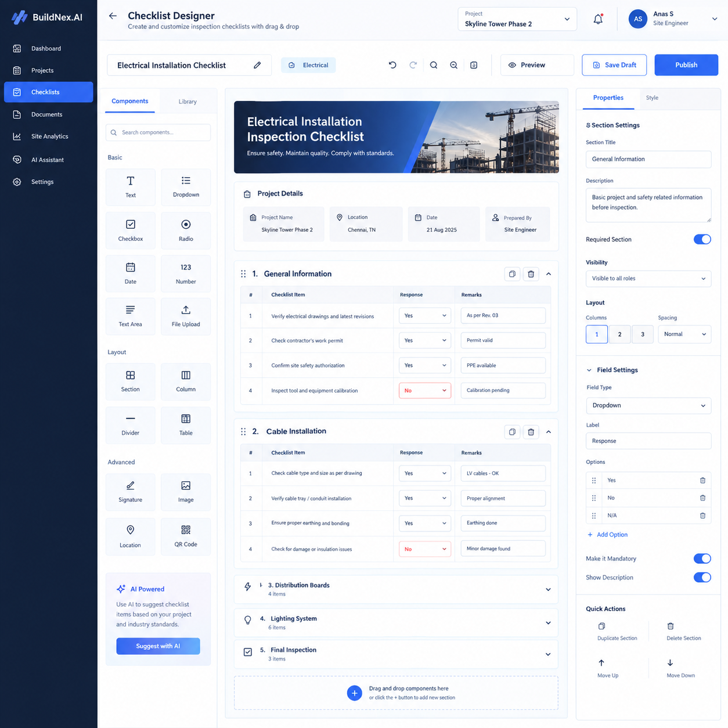Viewport: 728px width, 728px height.
Task: Click the Add Option link
Action: tap(607, 535)
